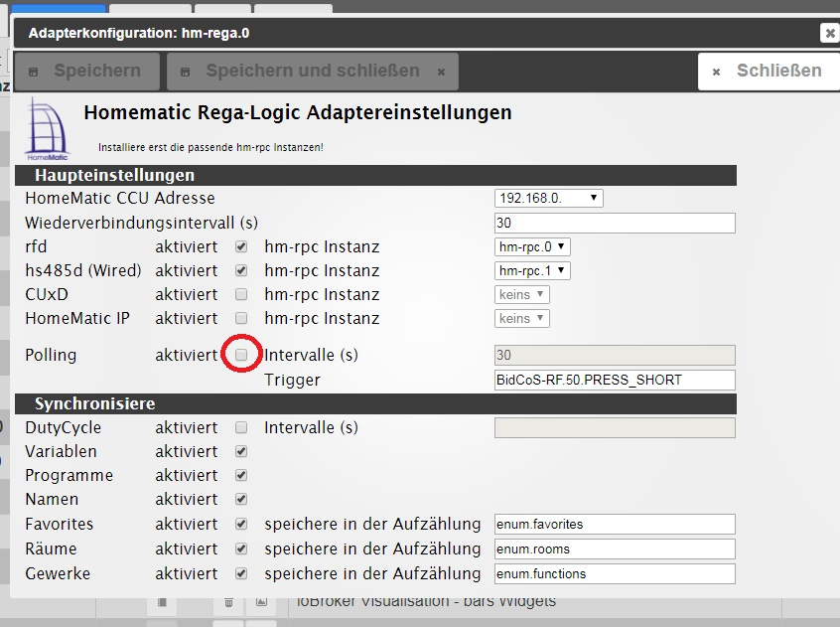Open the hs485d hm-rpc.1 instance dropdown
Image resolution: width=840 pixels, height=627 pixels.
click(x=532, y=270)
